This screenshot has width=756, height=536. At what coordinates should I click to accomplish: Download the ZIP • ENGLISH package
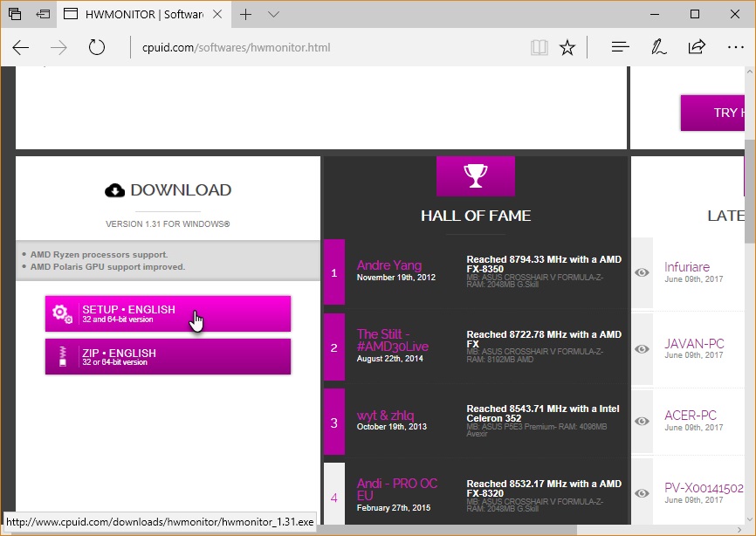point(168,357)
